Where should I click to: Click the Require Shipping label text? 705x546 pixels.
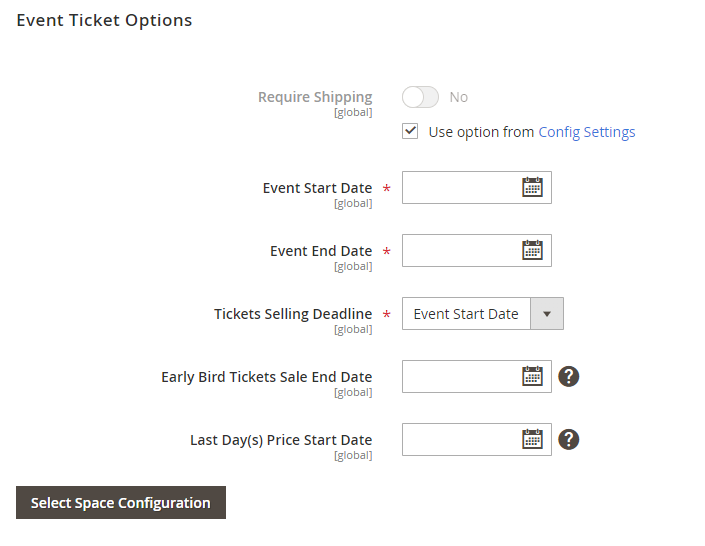[315, 97]
